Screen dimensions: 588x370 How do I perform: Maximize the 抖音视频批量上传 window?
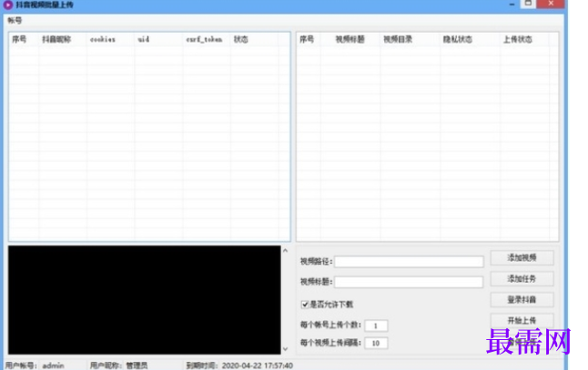tap(528, 4)
